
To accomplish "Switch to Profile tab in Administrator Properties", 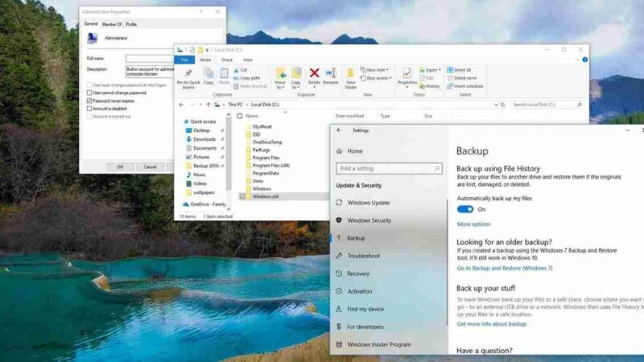I will [131, 25].
